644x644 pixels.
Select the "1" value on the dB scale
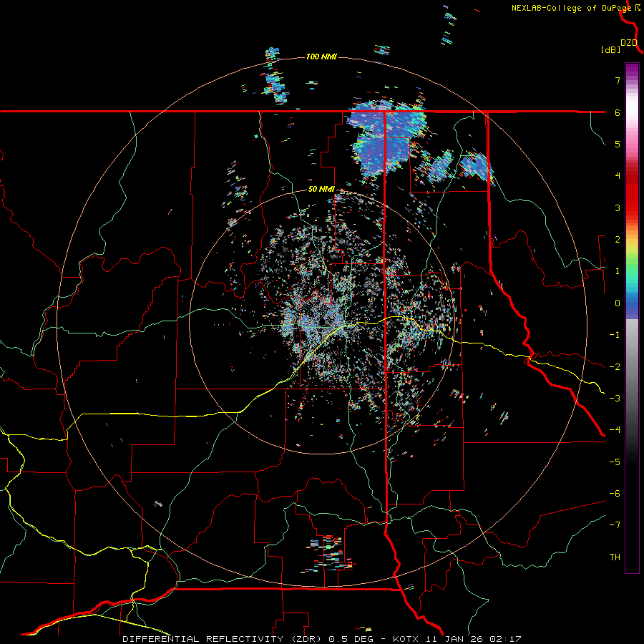[x=618, y=271]
